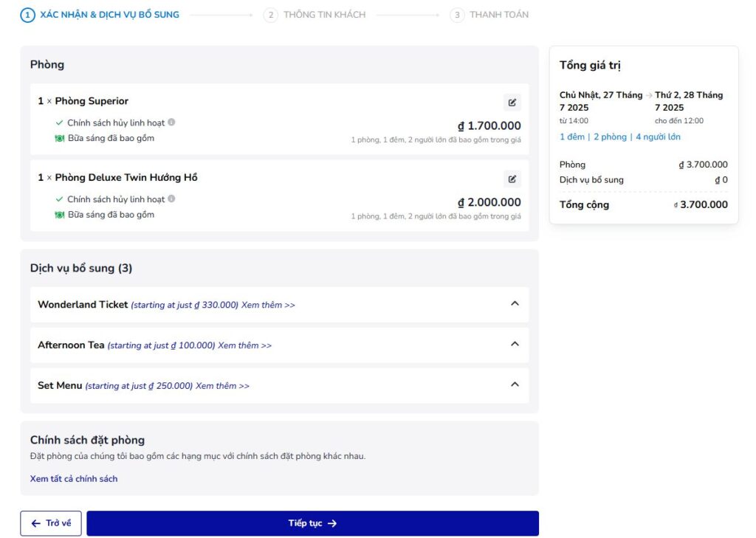Open Xem tất cả chính sách link
Screen dimensions: 756x538
(74, 479)
